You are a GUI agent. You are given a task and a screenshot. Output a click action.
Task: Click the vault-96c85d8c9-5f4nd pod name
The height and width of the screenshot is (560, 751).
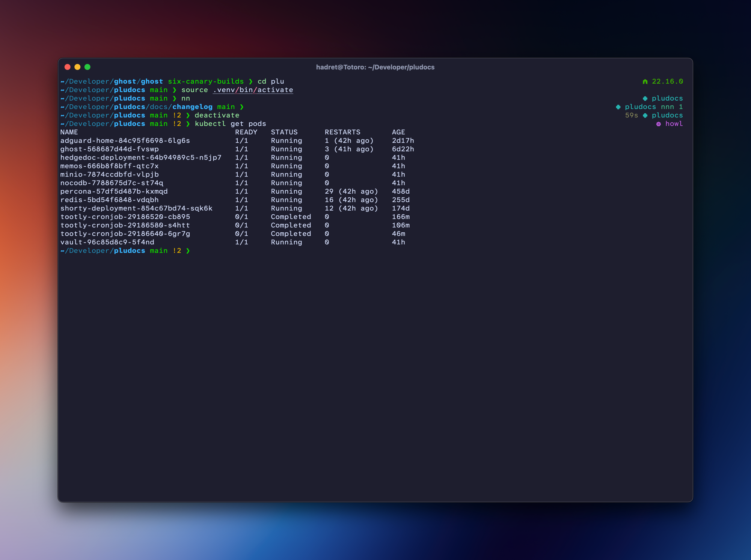(x=107, y=242)
